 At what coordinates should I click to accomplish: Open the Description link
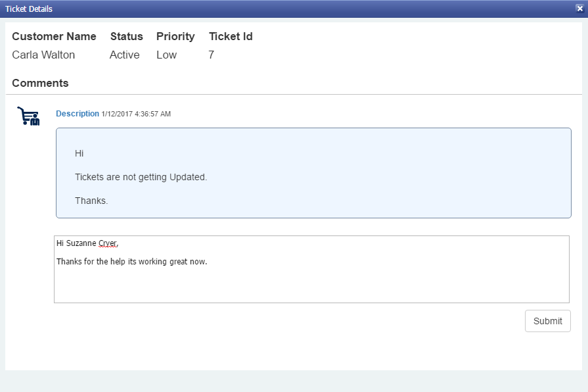[x=78, y=114]
